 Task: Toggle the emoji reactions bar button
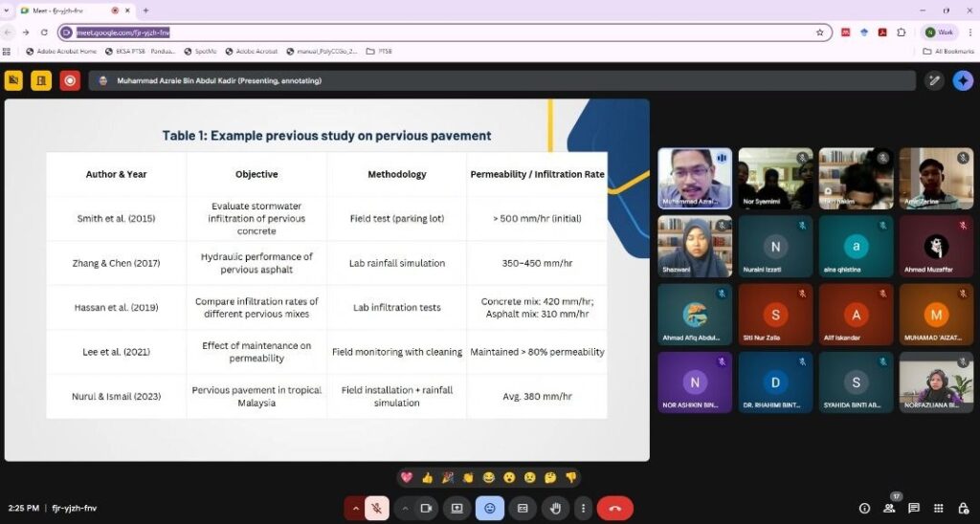click(490, 509)
